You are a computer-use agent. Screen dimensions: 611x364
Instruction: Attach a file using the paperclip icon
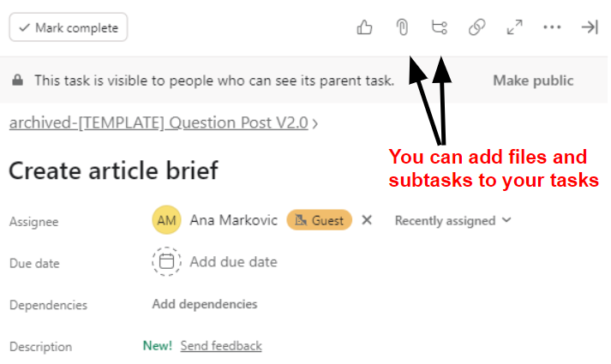(x=402, y=27)
